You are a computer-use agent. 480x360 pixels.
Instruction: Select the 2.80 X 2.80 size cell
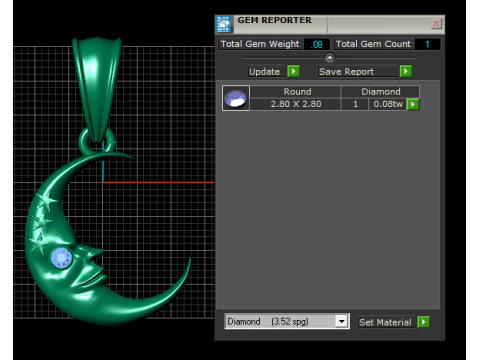[x=296, y=104]
